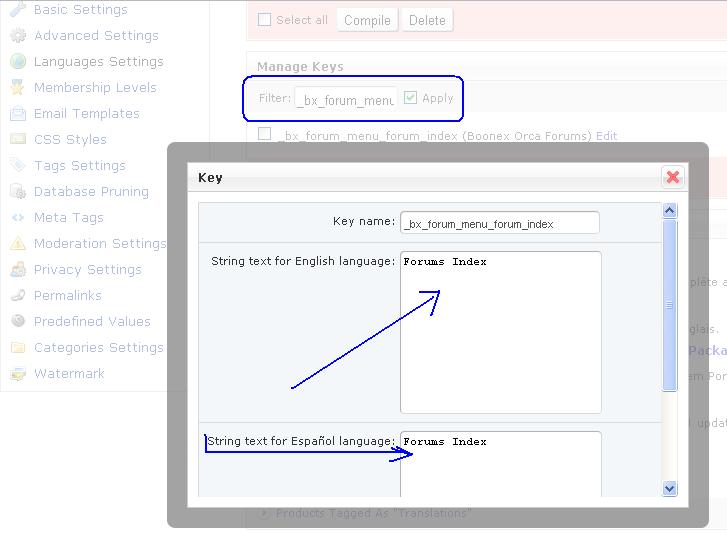Image resolution: width=727 pixels, height=534 pixels.
Task: Click the Categories Settings folder icon
Action: 18,347
